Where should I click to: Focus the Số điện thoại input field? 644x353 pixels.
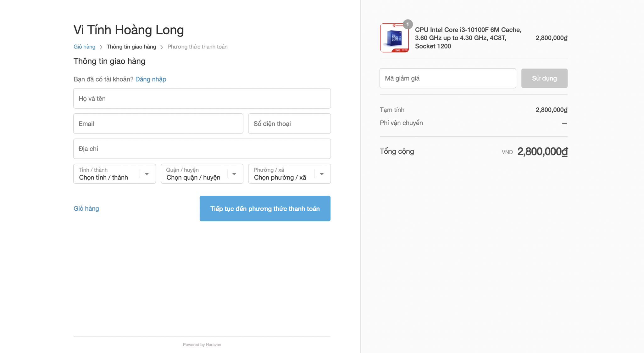289,123
